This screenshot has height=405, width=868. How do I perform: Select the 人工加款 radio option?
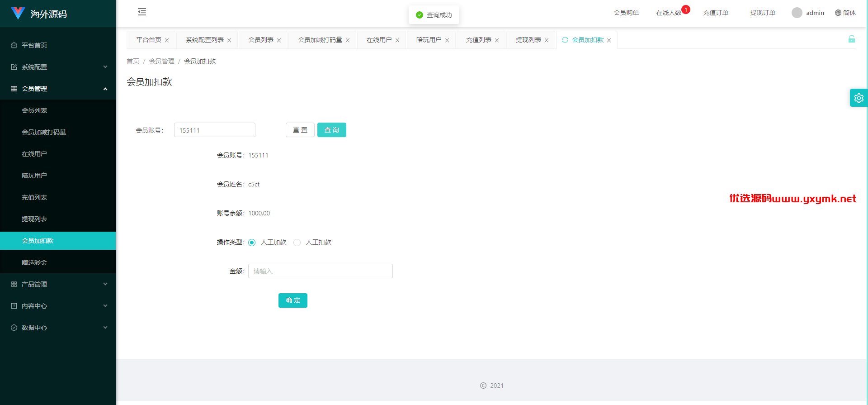pos(252,243)
